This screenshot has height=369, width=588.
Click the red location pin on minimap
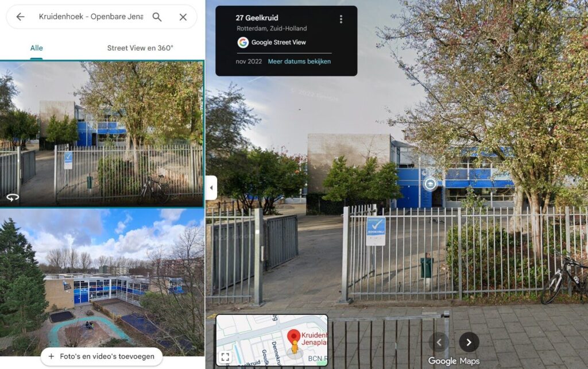coord(293,336)
